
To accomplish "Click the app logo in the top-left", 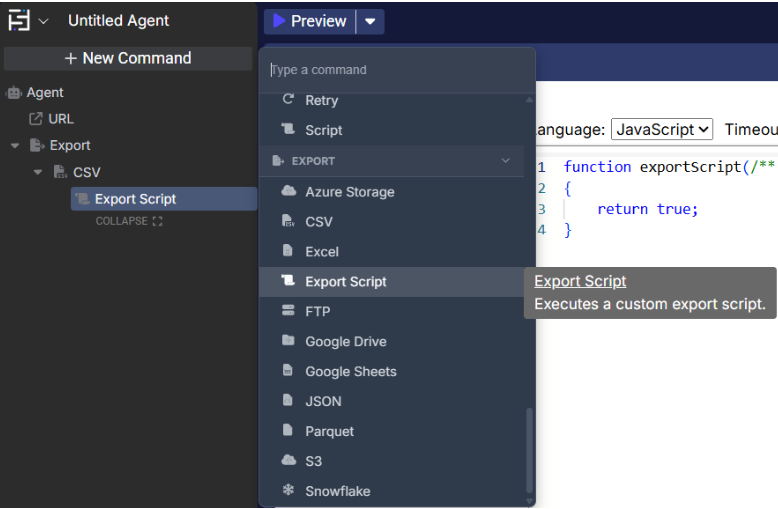I will (19, 21).
